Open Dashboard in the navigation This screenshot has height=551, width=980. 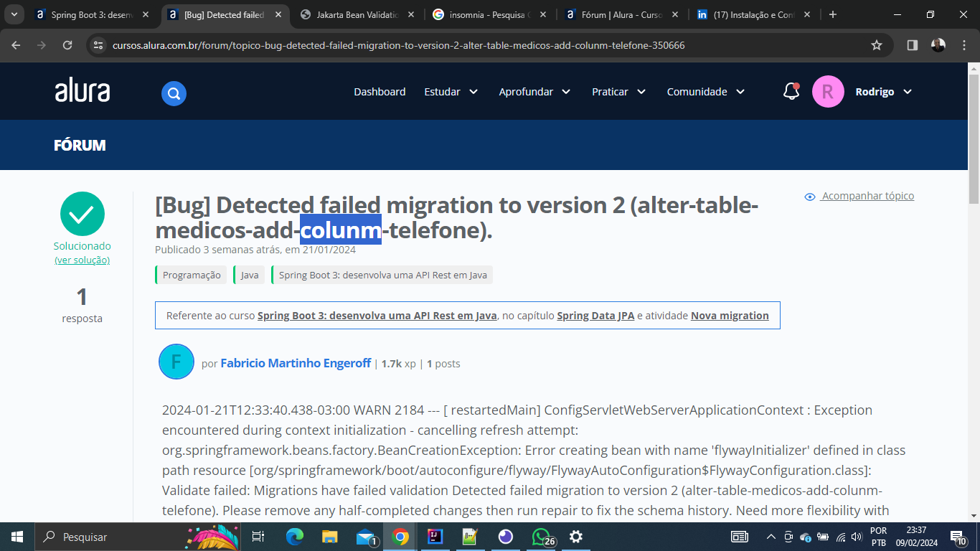380,92
